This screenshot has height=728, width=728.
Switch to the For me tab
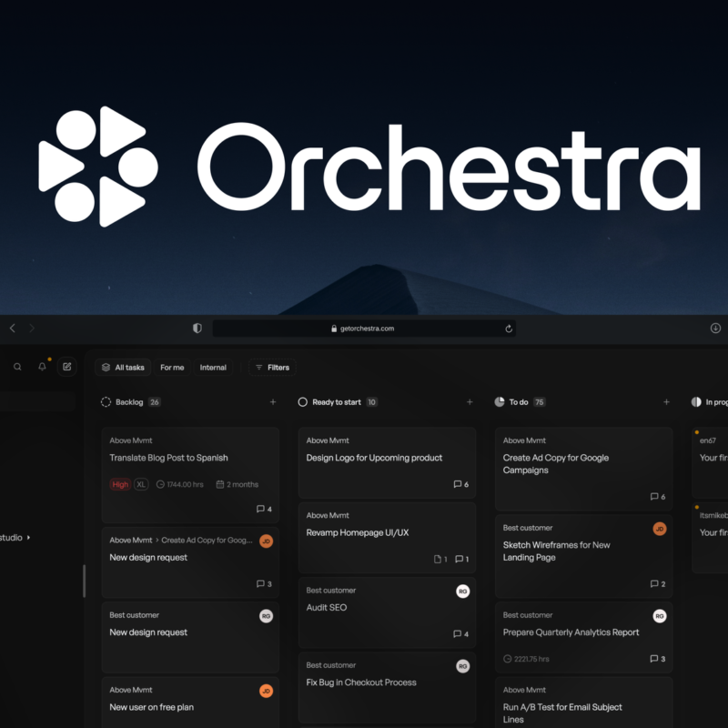(172, 368)
